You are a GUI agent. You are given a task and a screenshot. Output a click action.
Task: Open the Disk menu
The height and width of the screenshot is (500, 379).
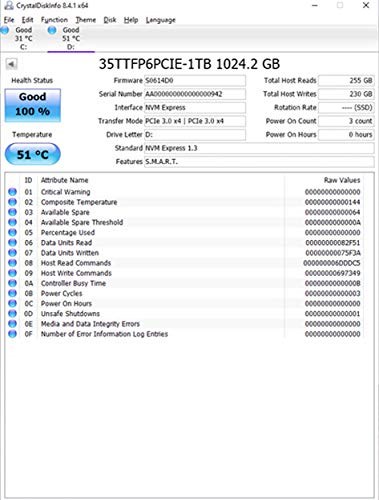pos(110,20)
